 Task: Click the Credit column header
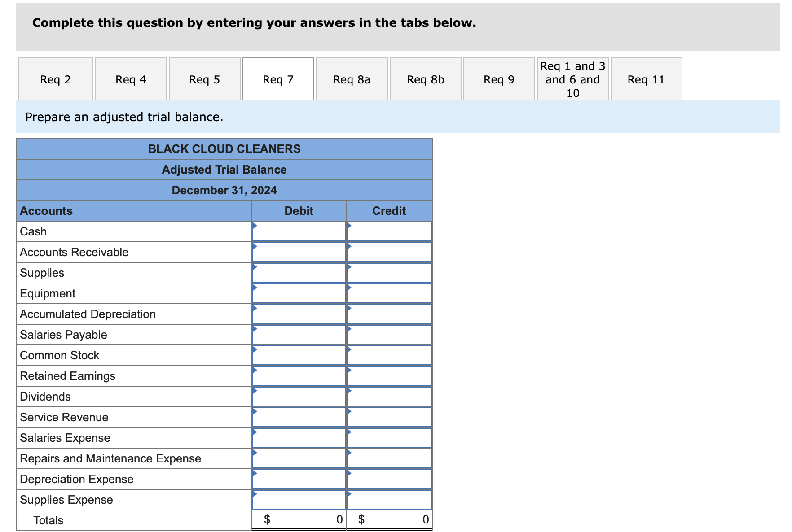389,211
